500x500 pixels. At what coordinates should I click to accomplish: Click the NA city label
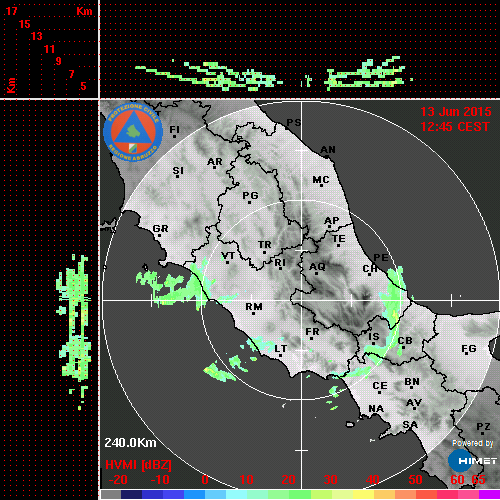pos(376,408)
